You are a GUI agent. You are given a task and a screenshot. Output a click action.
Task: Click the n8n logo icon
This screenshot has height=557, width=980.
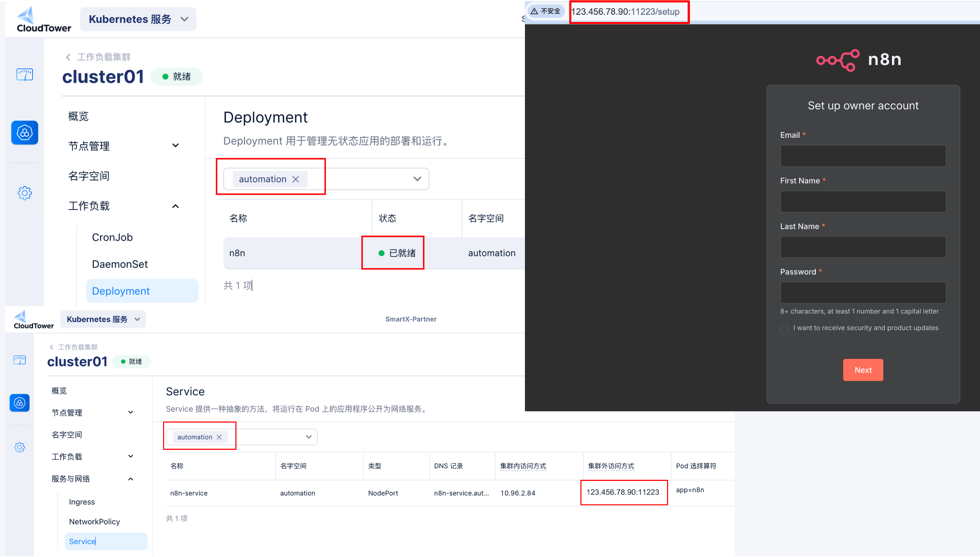837,60
